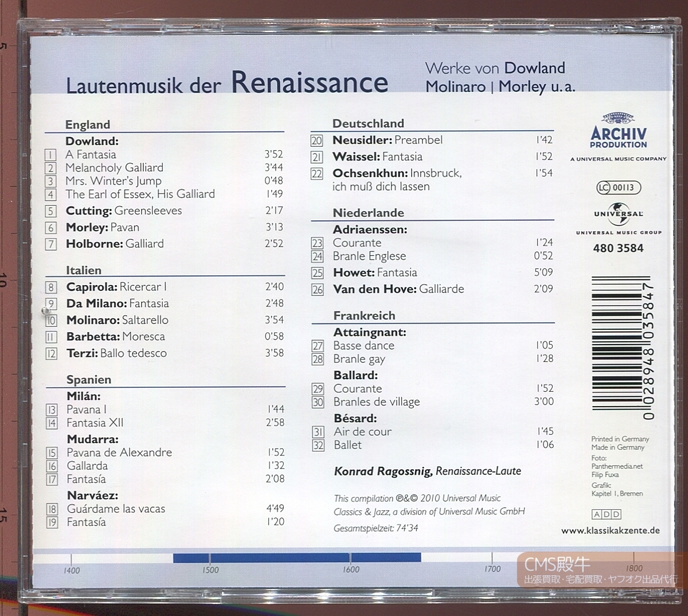Choose 'Molinaro: Saltarello' track
The width and height of the screenshot is (688, 616).
point(118,320)
